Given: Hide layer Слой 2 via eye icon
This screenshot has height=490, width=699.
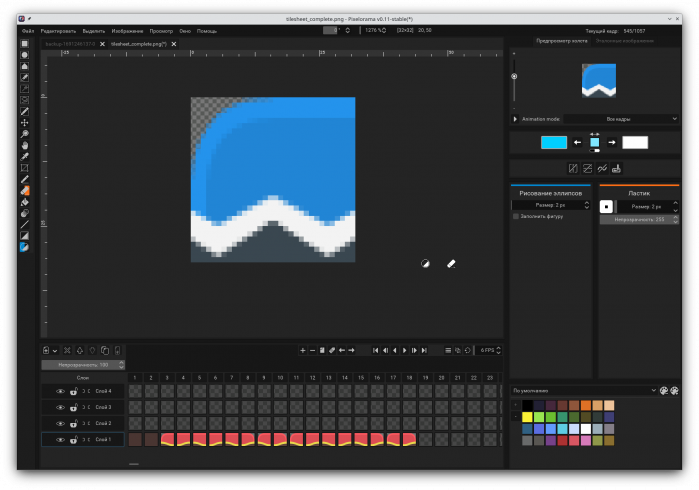Looking at the screenshot, I should click(60, 424).
